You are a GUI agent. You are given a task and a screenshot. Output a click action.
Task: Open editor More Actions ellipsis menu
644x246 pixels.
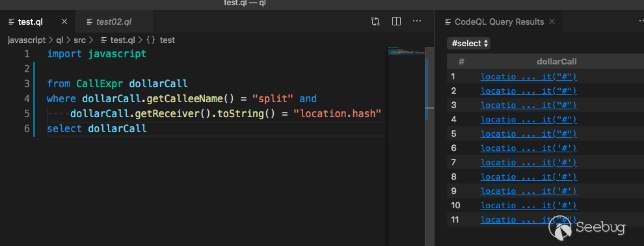[417, 21]
